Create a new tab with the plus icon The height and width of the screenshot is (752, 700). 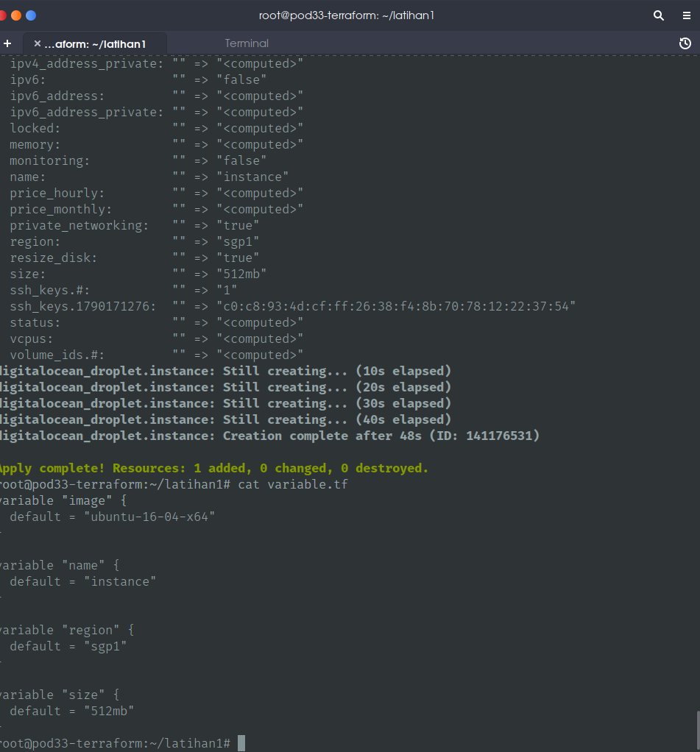(x=7, y=43)
